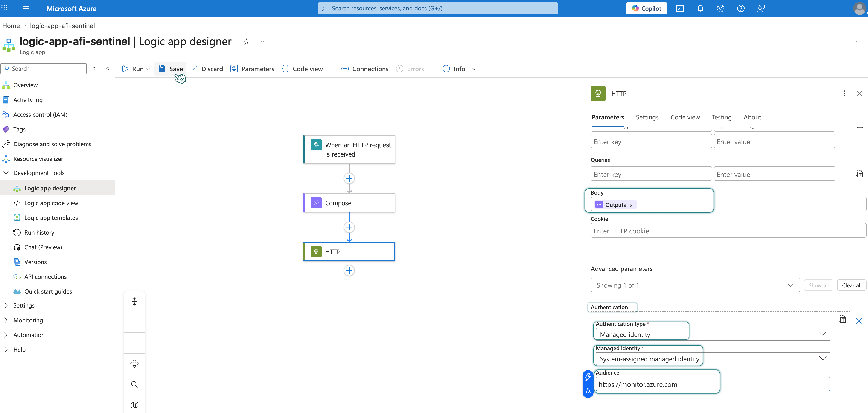Open the feedback icon in the header

pyautogui.click(x=761, y=9)
